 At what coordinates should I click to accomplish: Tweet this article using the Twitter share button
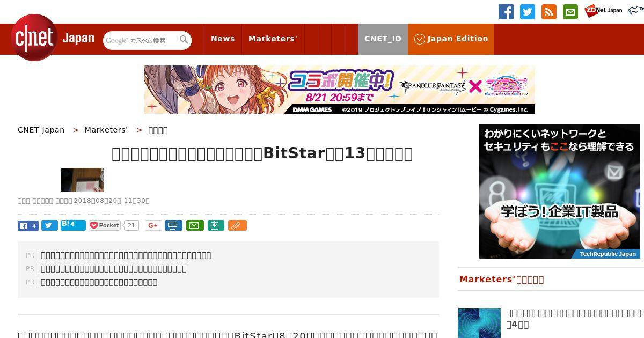[x=49, y=226]
